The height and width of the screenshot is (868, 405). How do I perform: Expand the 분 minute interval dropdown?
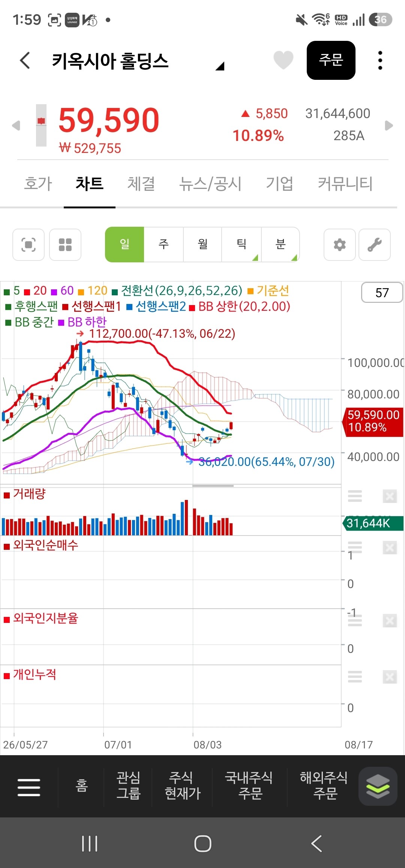tap(280, 244)
